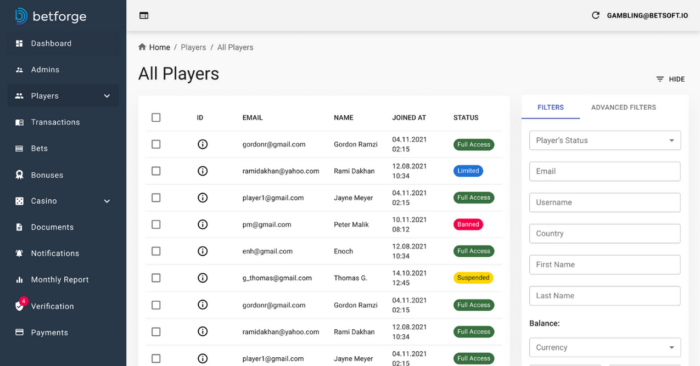Check the second Gordon Ramzi row checkbox
This screenshot has height=366, width=700.
coord(156,305)
